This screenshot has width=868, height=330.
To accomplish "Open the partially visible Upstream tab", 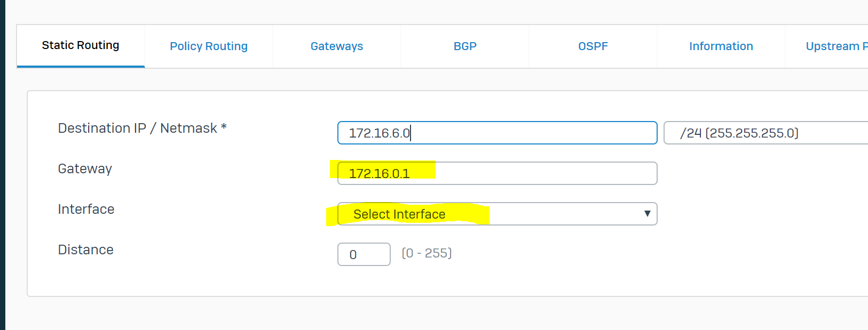I will tap(835, 46).
